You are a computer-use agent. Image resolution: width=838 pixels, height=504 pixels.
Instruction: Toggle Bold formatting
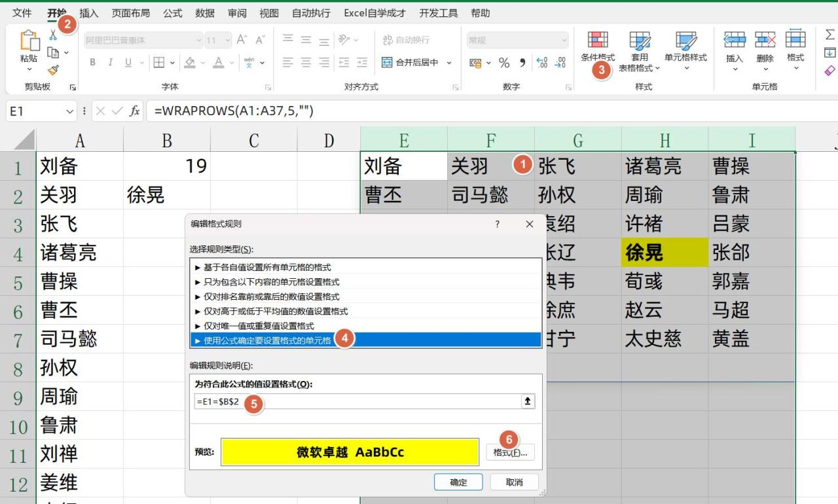[x=92, y=63]
